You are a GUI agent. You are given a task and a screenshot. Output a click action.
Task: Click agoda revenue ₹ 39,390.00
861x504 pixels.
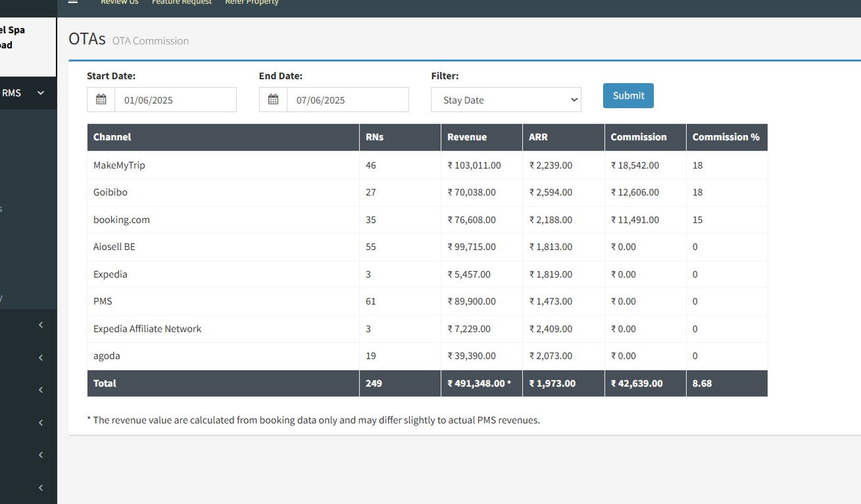(x=471, y=356)
